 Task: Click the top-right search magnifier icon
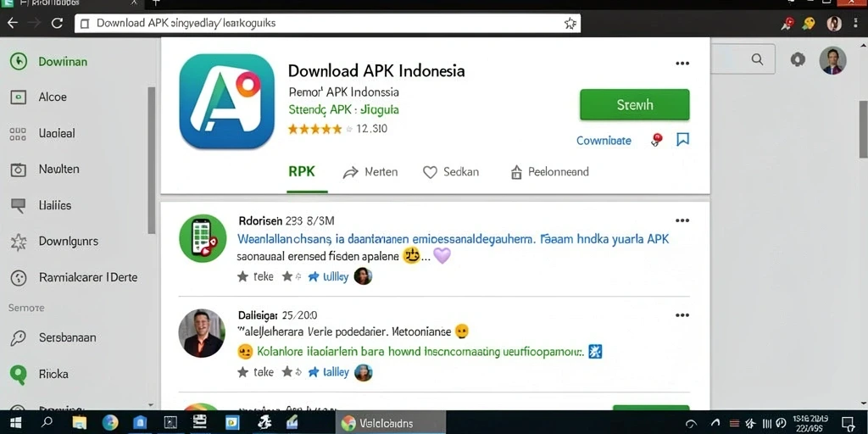click(757, 59)
